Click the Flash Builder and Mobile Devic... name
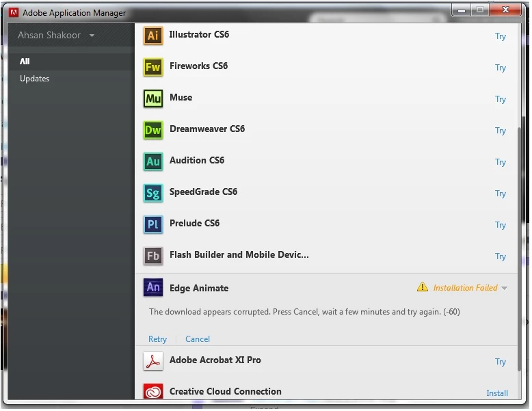Screen dimensions: 532x411 [239, 254]
